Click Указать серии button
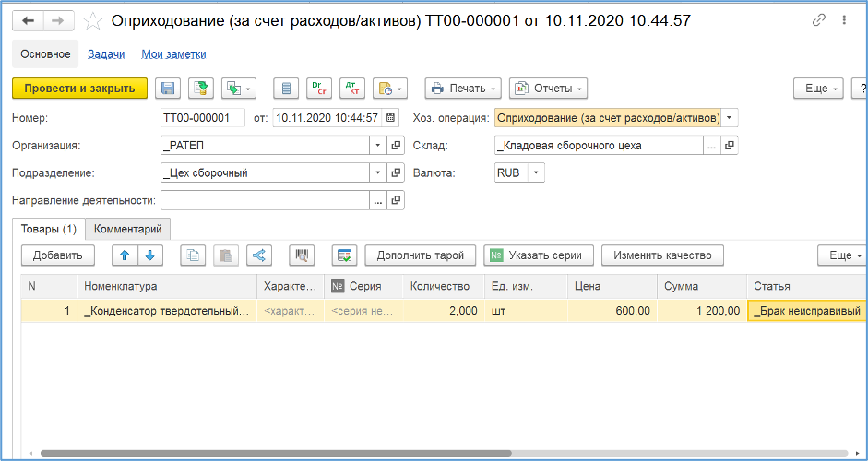The image size is (868, 463). point(539,255)
